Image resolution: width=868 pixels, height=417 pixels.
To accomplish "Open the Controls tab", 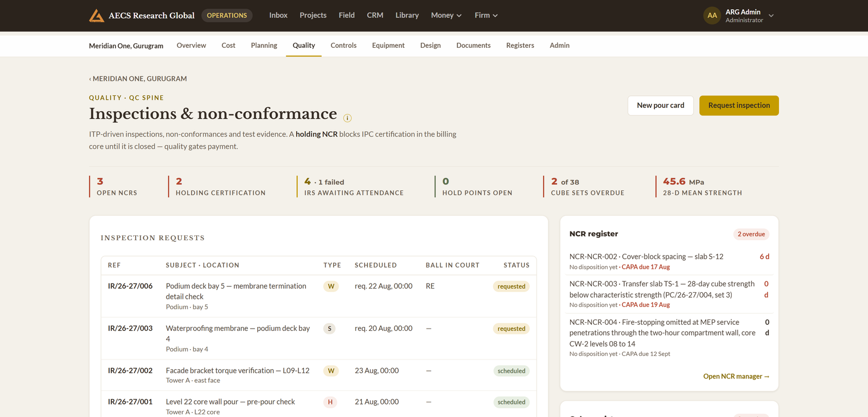I will coord(343,46).
